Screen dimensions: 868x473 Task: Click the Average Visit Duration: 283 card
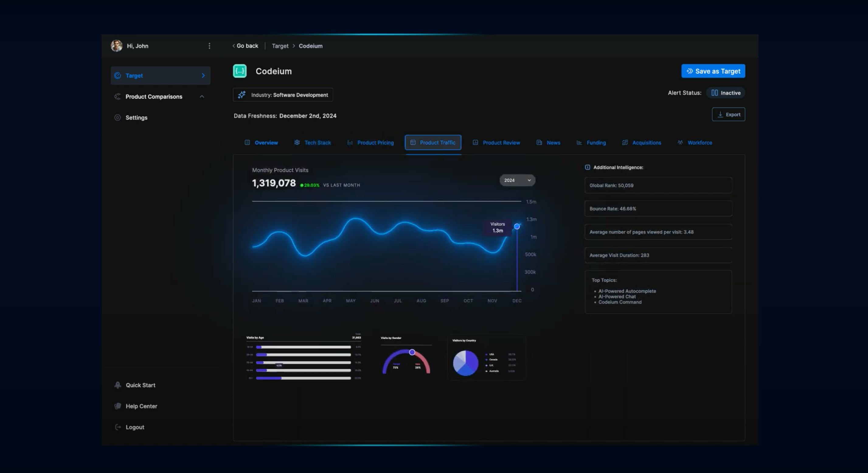658,255
